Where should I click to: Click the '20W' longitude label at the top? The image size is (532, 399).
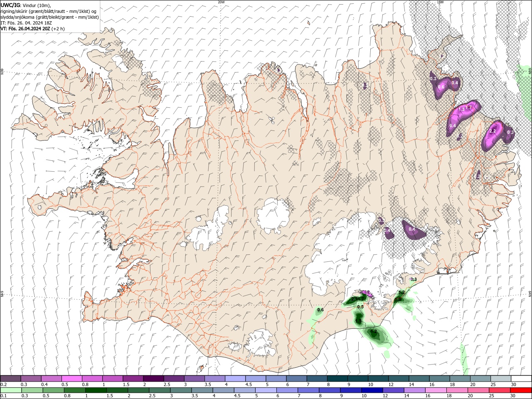pyautogui.click(x=222, y=2)
